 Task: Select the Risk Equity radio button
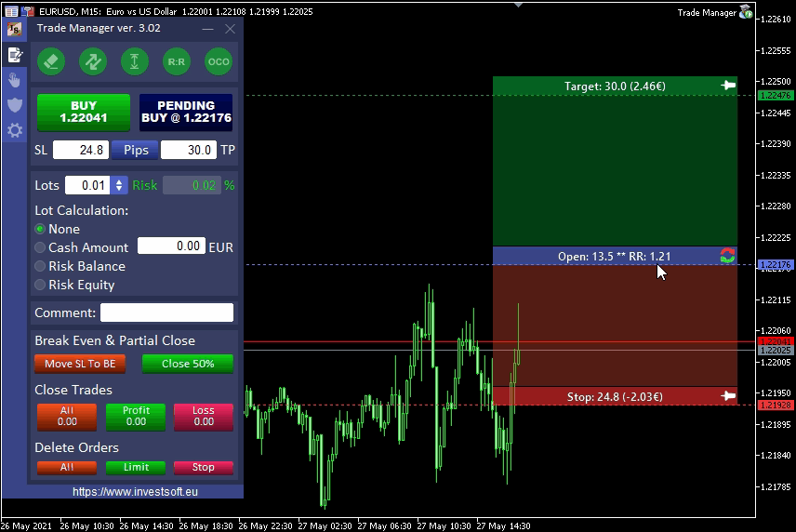pos(40,285)
